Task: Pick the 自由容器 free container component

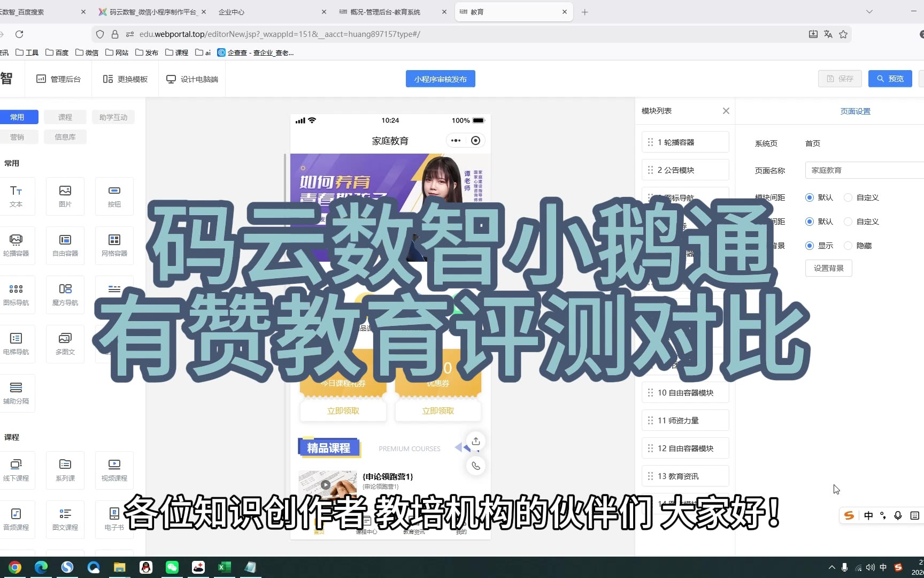Action: pyautogui.click(x=65, y=245)
